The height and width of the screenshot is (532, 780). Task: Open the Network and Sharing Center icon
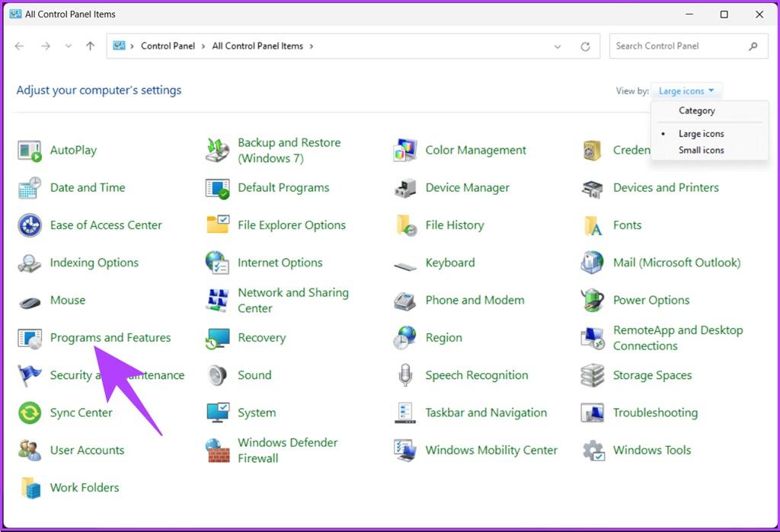click(217, 301)
